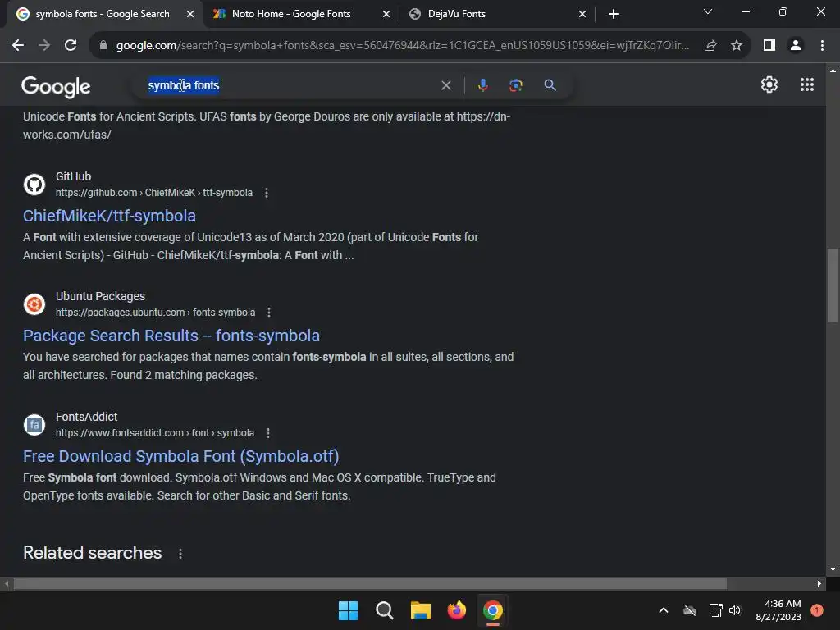840x630 pixels.
Task: Click the scroll right arrow
Action: (819, 583)
